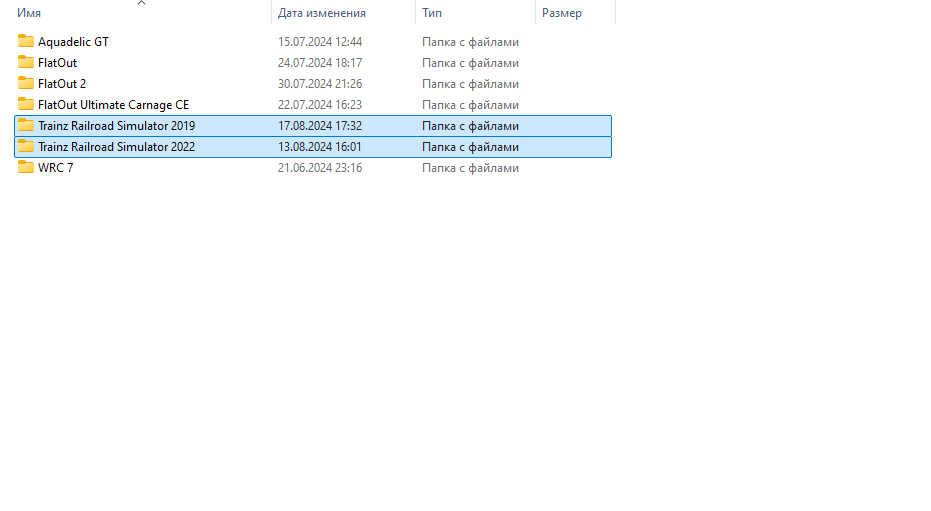Toggle sort direction arrow above Имя
The image size is (931, 511).
pyautogui.click(x=141, y=3)
